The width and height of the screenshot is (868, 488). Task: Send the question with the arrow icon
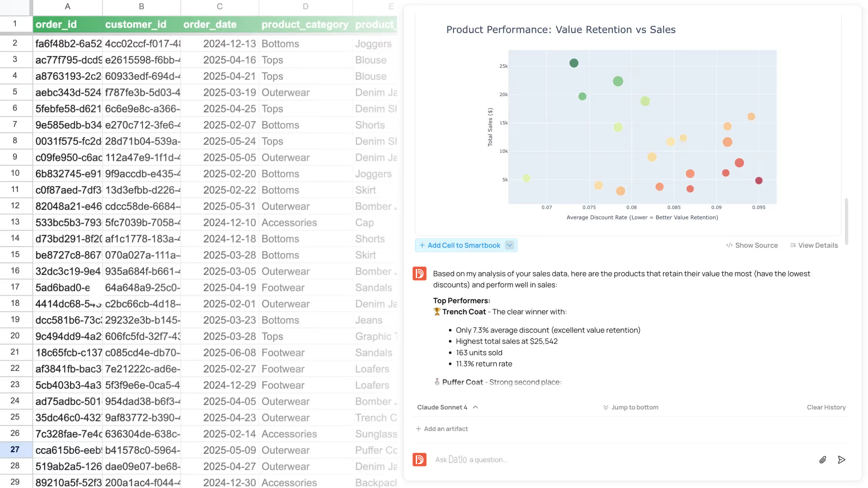point(841,460)
